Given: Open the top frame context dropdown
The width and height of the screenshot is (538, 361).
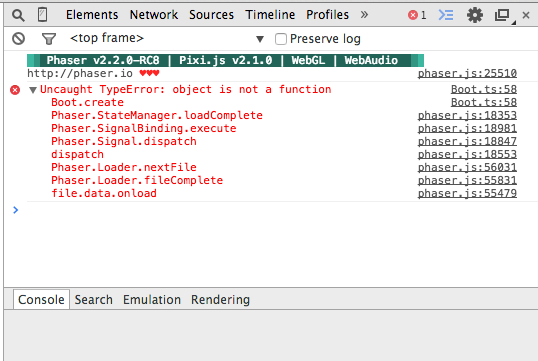Looking at the screenshot, I should [167, 38].
